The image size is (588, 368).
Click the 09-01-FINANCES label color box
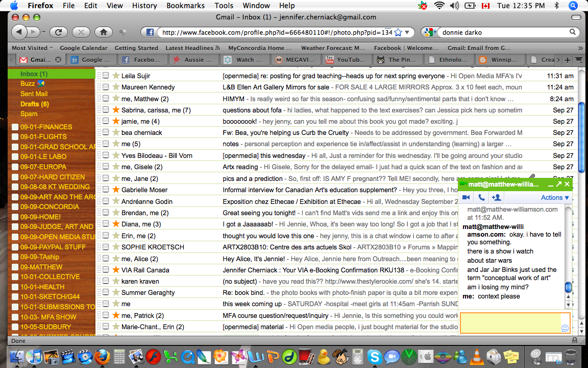pyautogui.click(x=15, y=127)
